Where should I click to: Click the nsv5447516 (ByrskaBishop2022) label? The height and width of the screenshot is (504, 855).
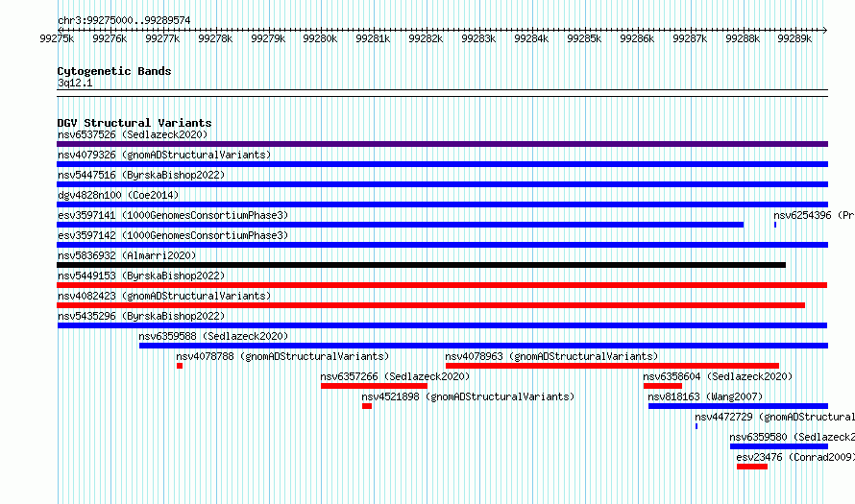[x=141, y=175]
